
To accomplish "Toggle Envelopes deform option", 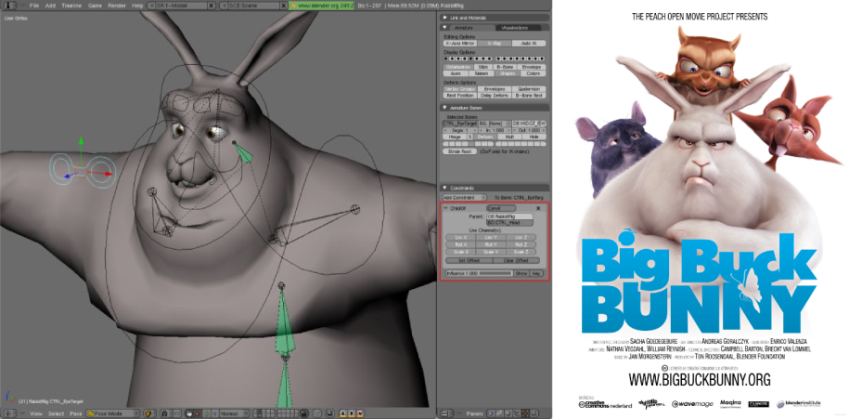I will click(x=494, y=89).
